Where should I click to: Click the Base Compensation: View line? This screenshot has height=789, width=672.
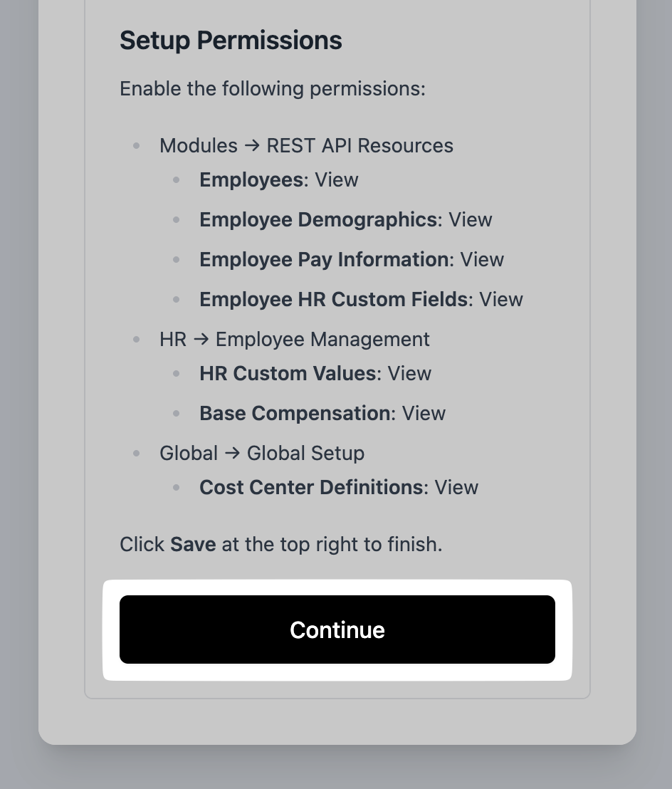(x=322, y=414)
